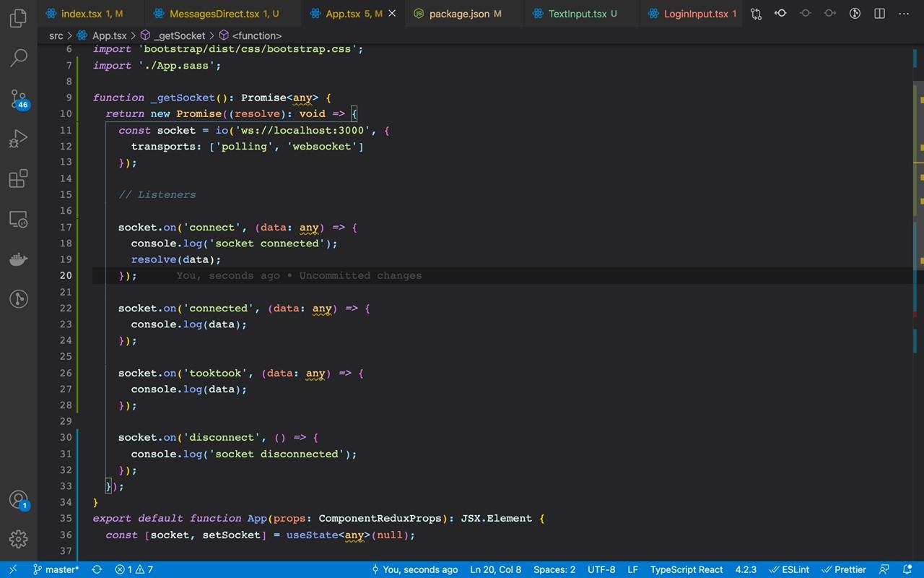The image size is (924, 578).
Task: Open Remote Explorer in activity bar
Action: point(19,220)
